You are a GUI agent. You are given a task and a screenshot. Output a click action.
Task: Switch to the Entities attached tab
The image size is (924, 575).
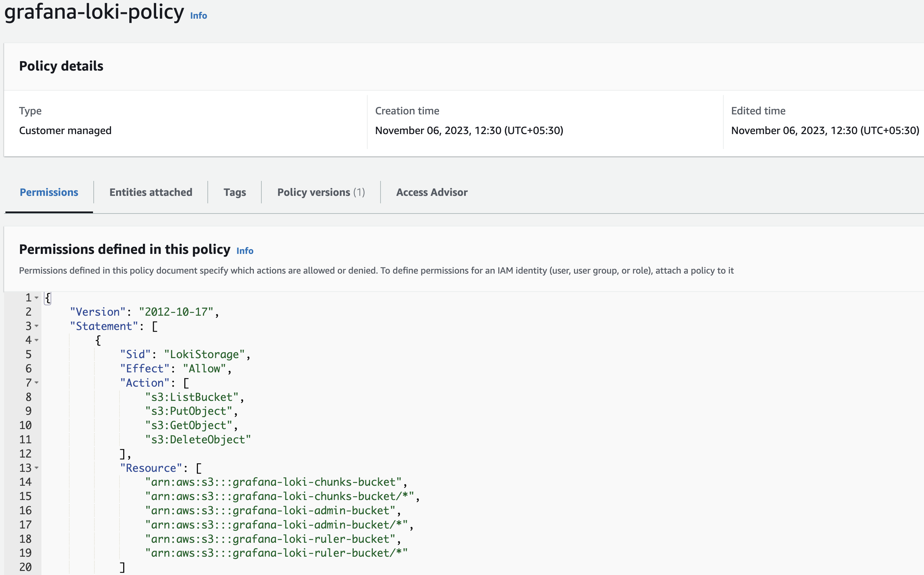(x=151, y=192)
